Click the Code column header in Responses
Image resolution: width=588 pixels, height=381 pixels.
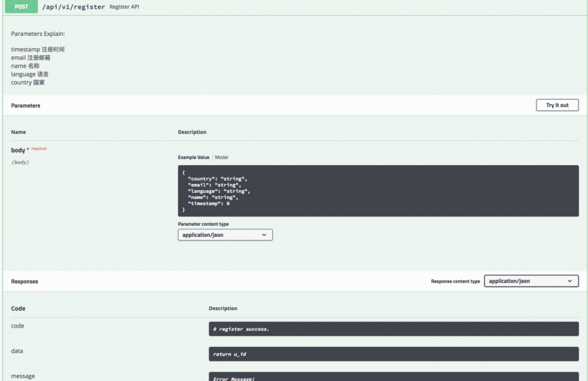18,308
